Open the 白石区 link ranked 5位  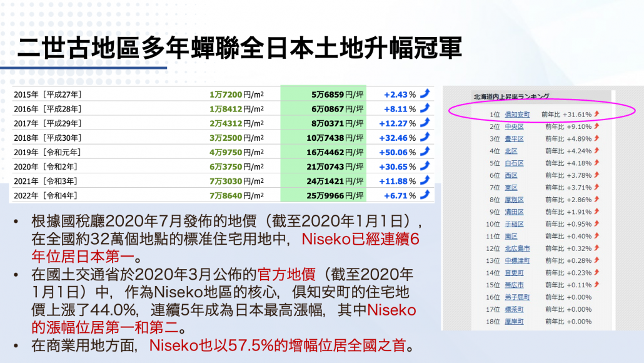pyautogui.click(x=514, y=163)
